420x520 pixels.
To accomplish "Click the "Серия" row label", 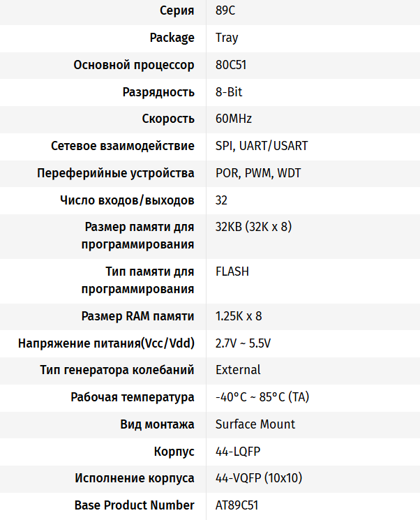I will (177, 10).
